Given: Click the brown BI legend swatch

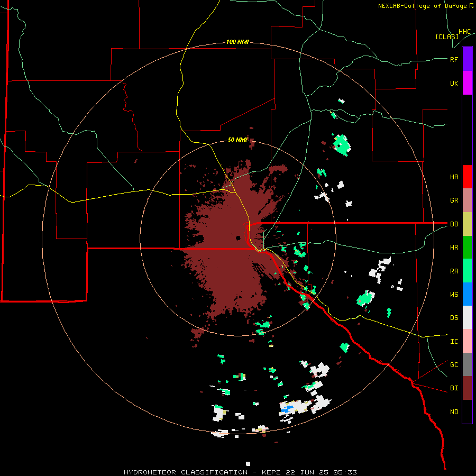Looking at the screenshot, I should 467,388.
